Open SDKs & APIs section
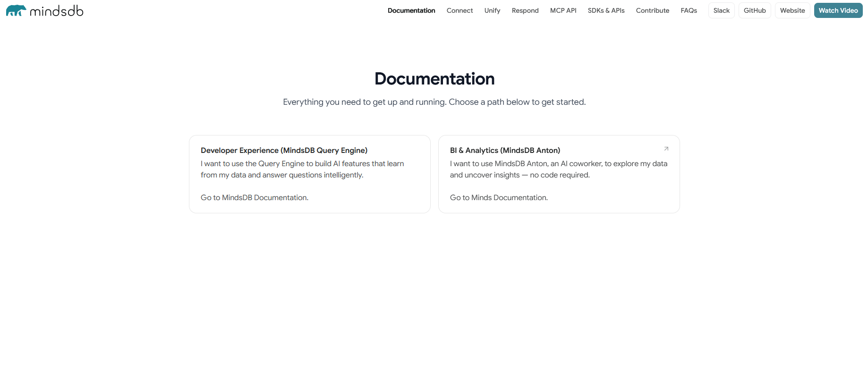868x371 pixels. coord(606,10)
